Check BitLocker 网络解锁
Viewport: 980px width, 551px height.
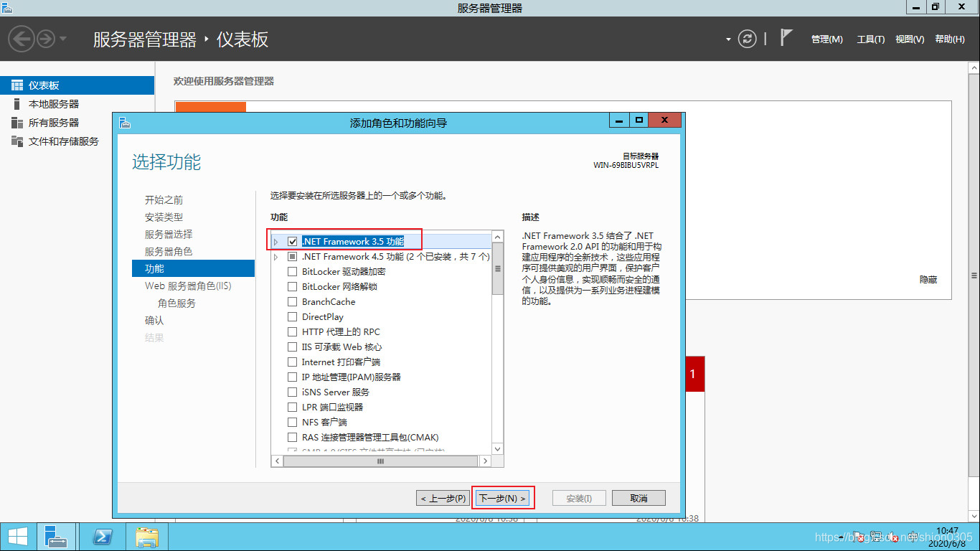(x=292, y=287)
